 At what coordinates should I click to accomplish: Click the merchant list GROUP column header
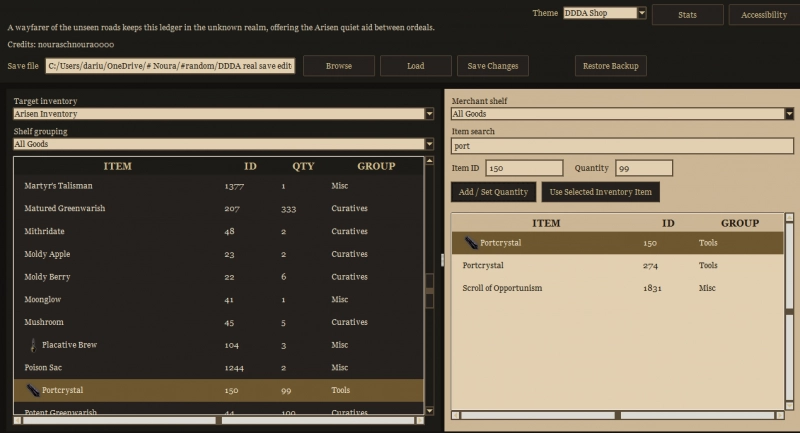(740, 223)
